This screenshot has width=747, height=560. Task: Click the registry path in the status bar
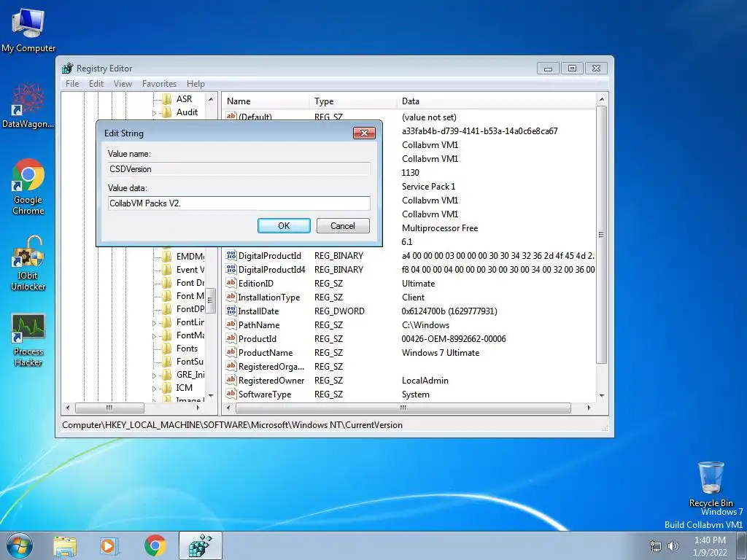point(232,425)
